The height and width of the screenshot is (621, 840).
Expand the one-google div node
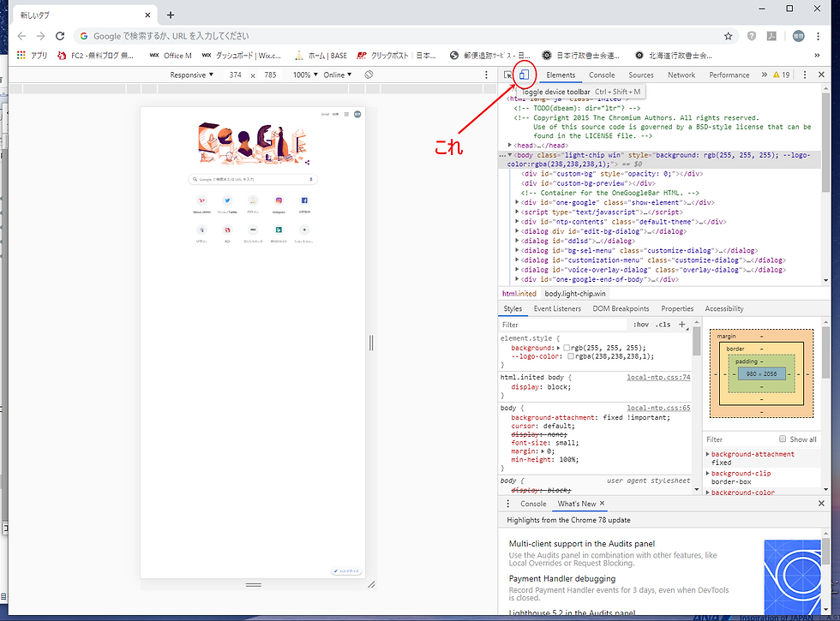click(x=517, y=202)
